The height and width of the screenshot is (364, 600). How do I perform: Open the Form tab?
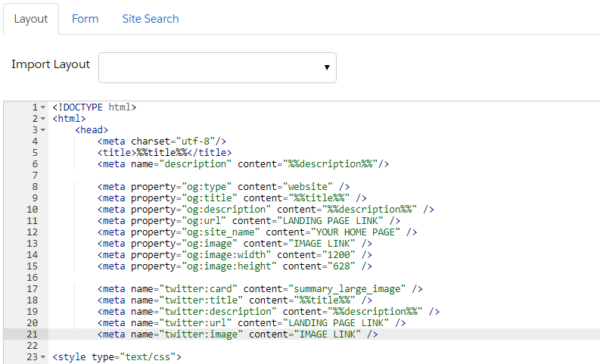pyautogui.click(x=85, y=19)
